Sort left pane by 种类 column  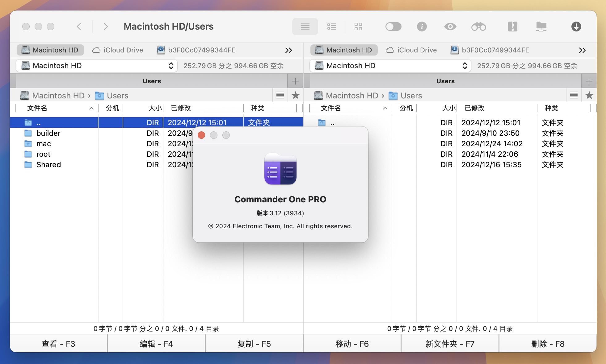270,108
